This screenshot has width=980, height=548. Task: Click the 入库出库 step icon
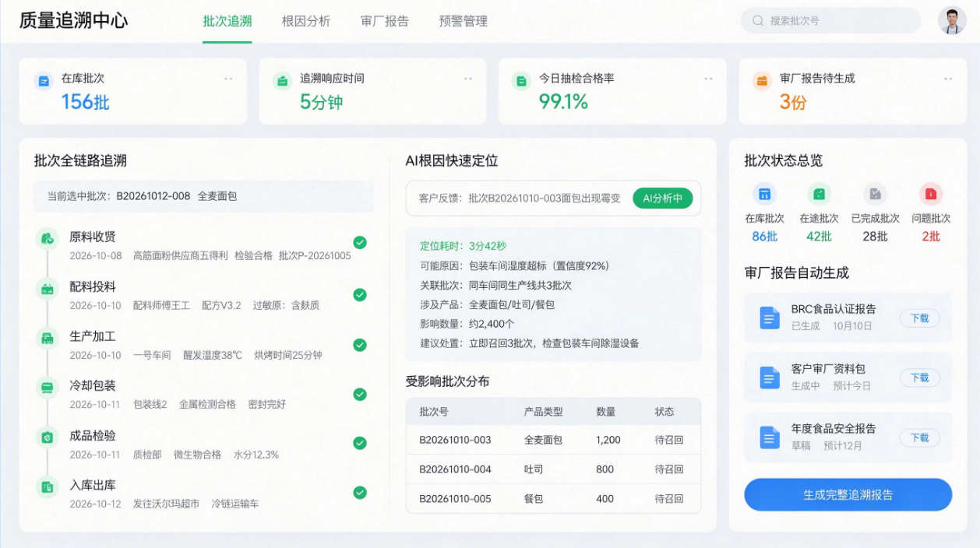coord(48,487)
